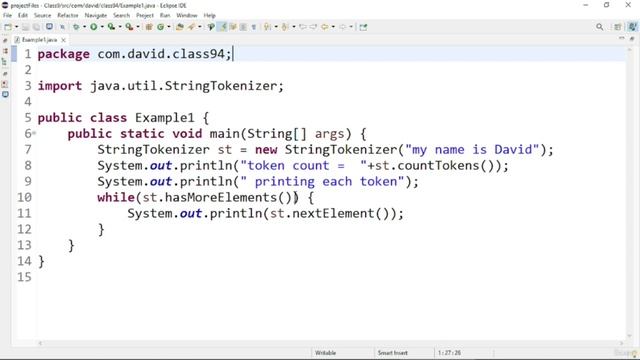Click 'nextElement()' on line 11
The height and width of the screenshot is (360, 640).
click(341, 213)
